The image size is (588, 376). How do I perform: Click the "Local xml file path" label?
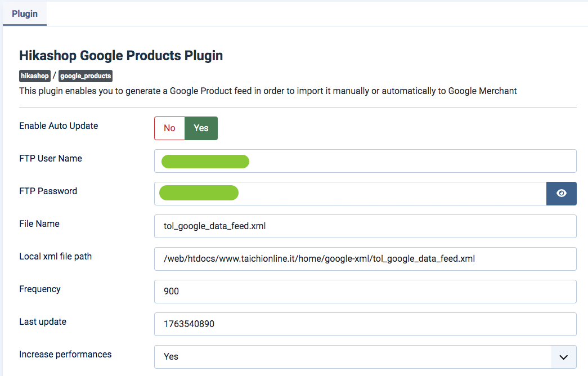(x=56, y=257)
